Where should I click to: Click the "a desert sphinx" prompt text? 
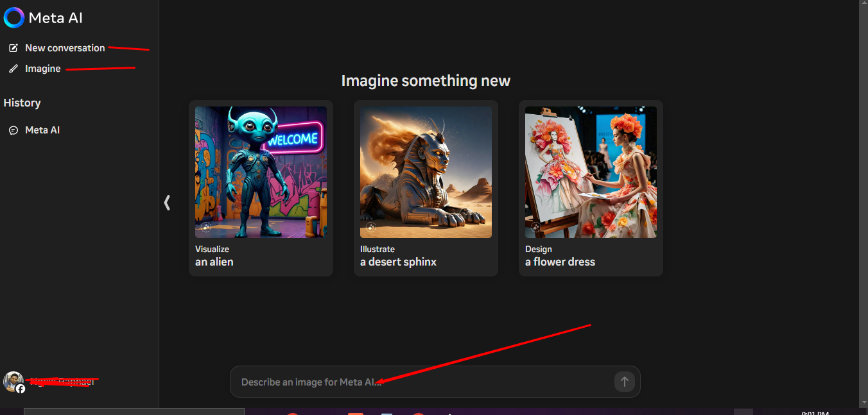[x=398, y=262]
